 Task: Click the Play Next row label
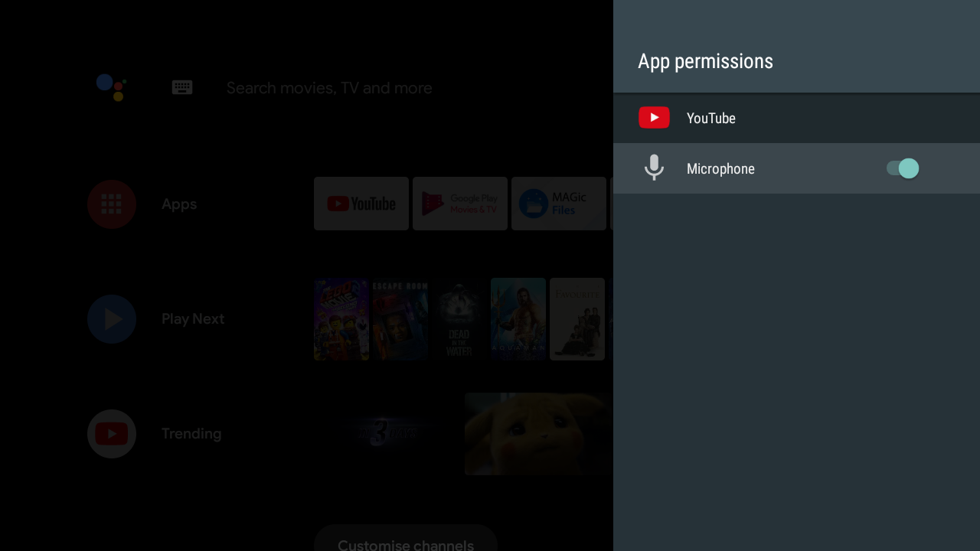click(193, 319)
